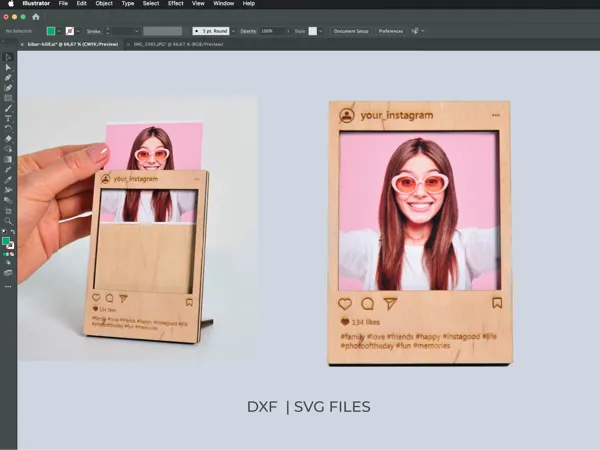Screen dimensions: 600x450
Task: Click the Opacity label link
Action: click(248, 31)
